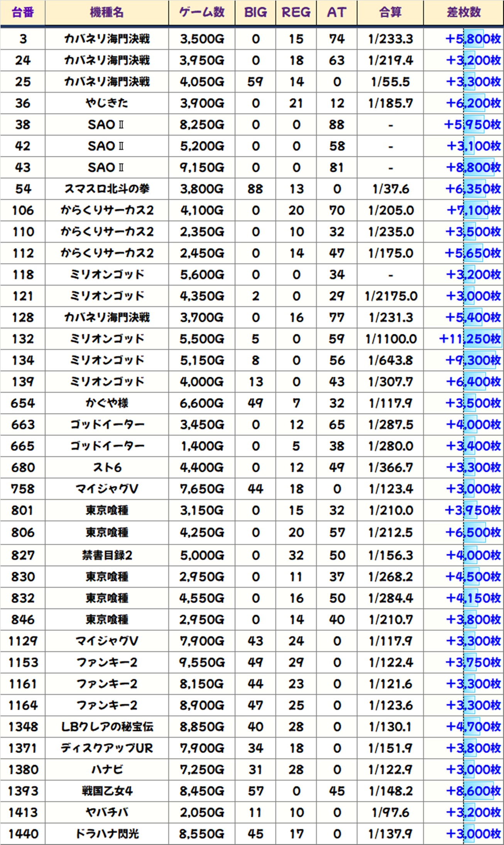Click the 3,150G game count cell
Image resolution: width=504 pixels, height=845 pixels.
(x=202, y=510)
